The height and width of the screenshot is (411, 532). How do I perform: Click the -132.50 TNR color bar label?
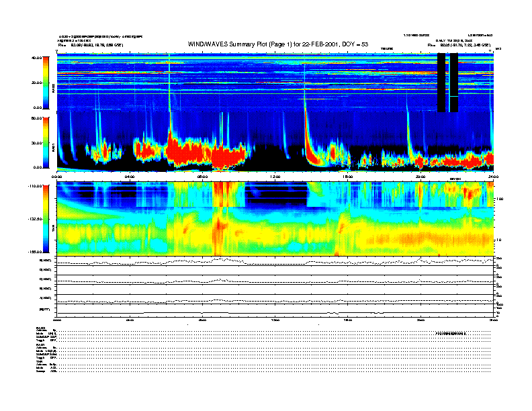tap(36, 219)
